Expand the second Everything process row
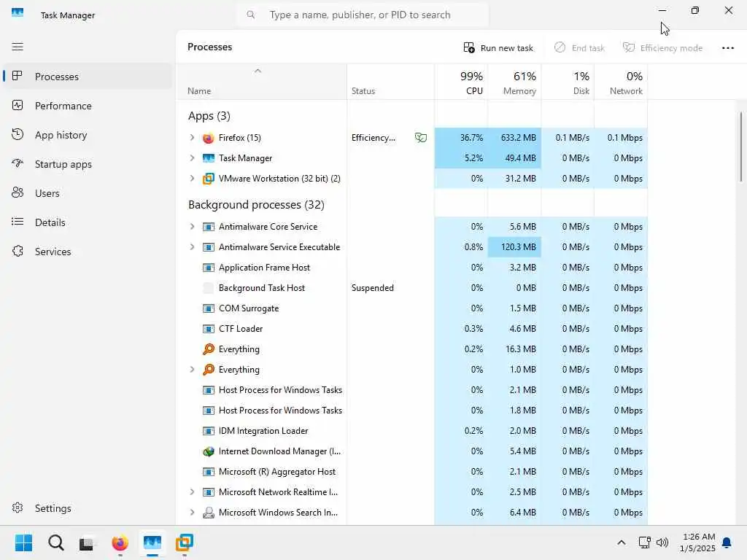The height and width of the screenshot is (560, 747). [x=192, y=370]
